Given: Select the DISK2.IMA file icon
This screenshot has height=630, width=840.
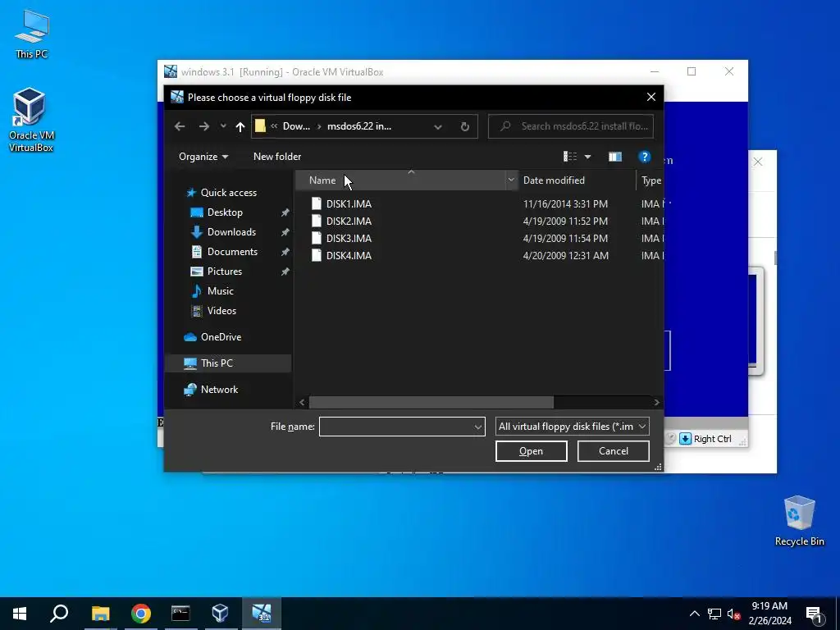Looking at the screenshot, I should click(317, 221).
